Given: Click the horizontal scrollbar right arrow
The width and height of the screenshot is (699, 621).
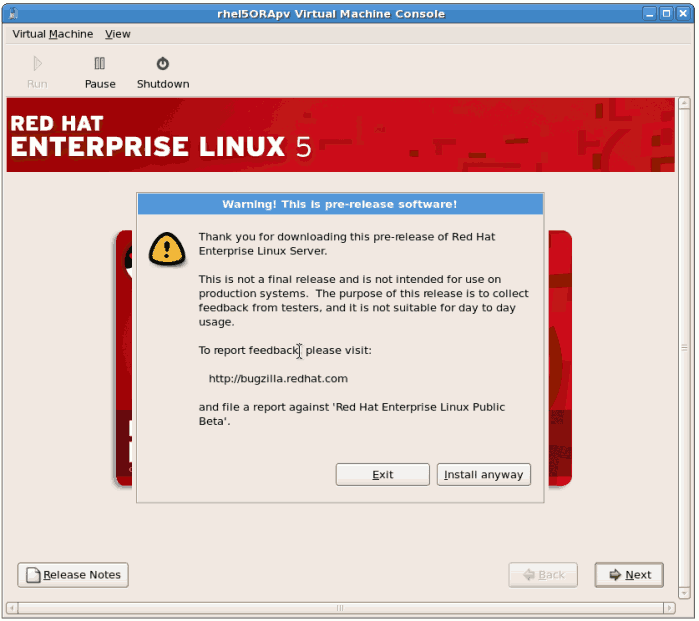Looking at the screenshot, I should pyautogui.click(x=669, y=607).
